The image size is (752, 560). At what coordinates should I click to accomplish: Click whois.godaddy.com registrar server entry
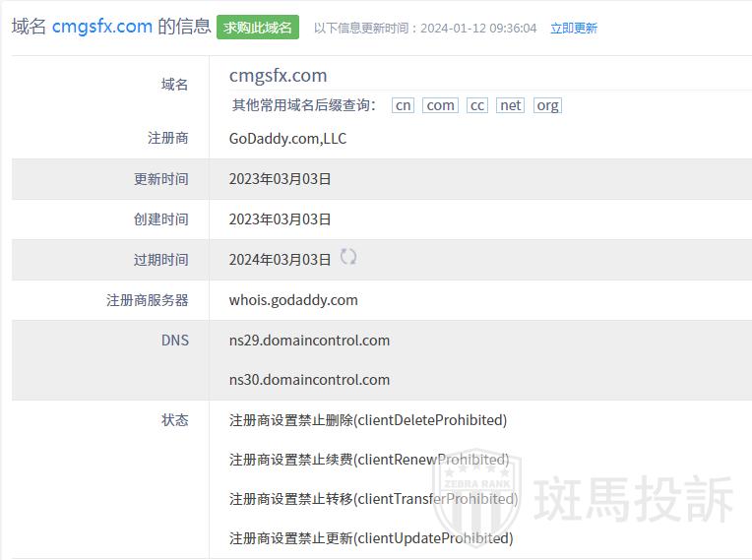293,300
